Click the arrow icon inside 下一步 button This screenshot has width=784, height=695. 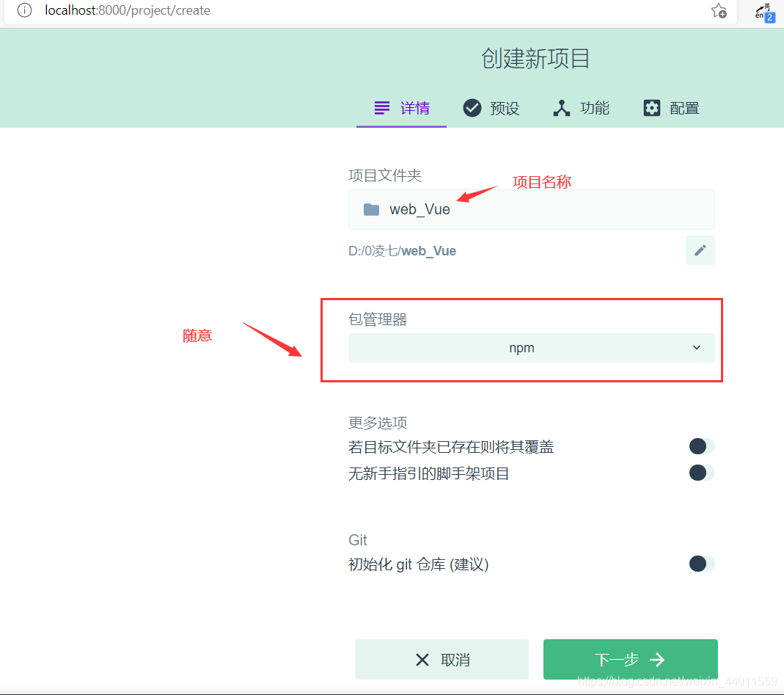point(658,659)
